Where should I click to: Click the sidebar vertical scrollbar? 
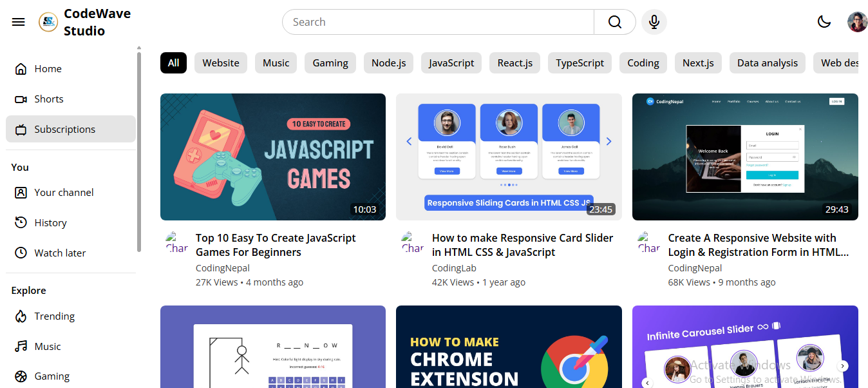click(139, 151)
